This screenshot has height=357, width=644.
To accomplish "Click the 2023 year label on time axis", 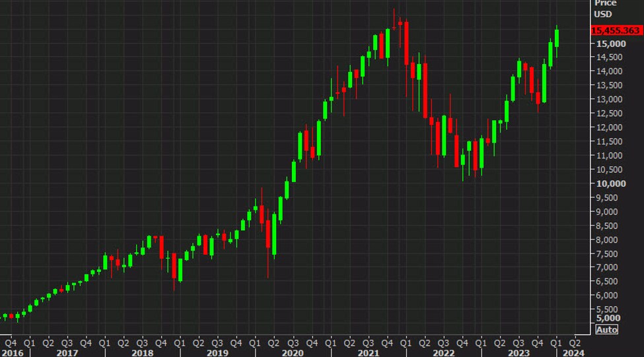I will [519, 353].
